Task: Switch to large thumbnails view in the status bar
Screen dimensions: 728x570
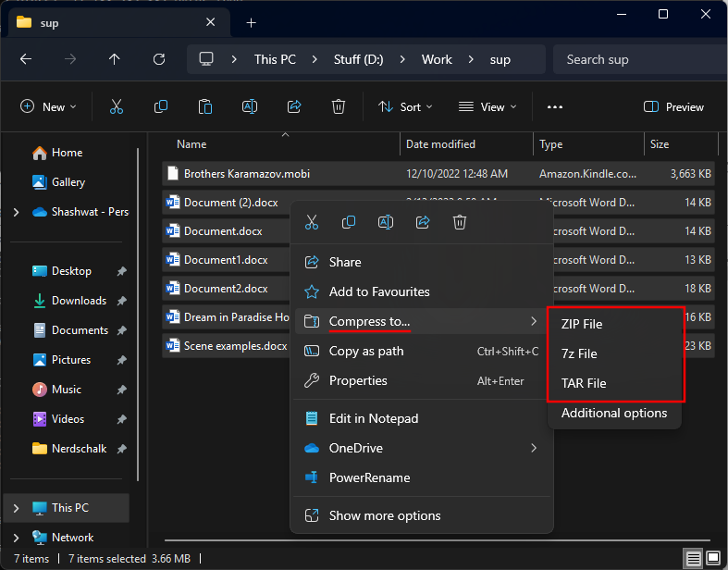Action: click(714, 558)
